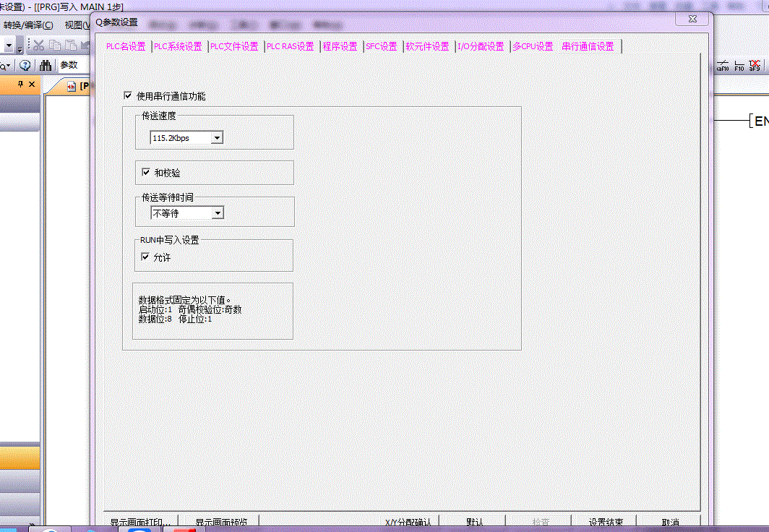Open the I/O分配设置 tab
769x532 pixels.
pos(481,46)
